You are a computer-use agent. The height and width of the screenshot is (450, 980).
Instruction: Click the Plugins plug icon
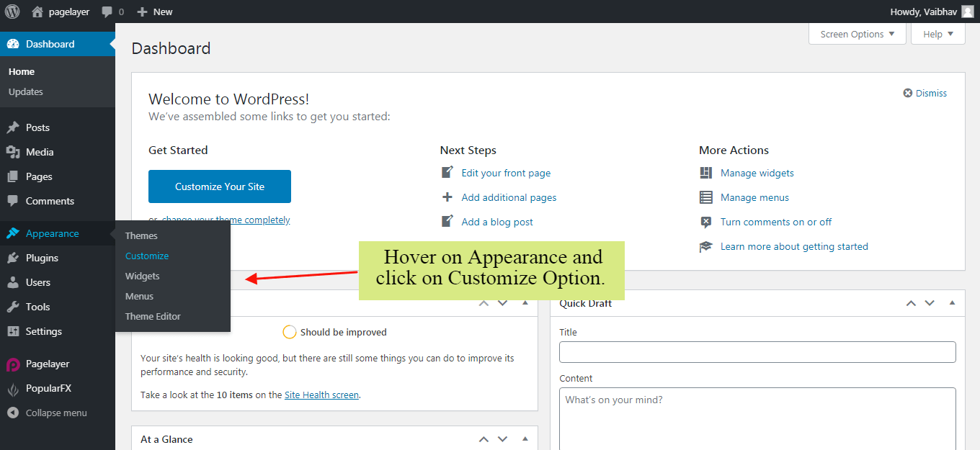point(13,258)
